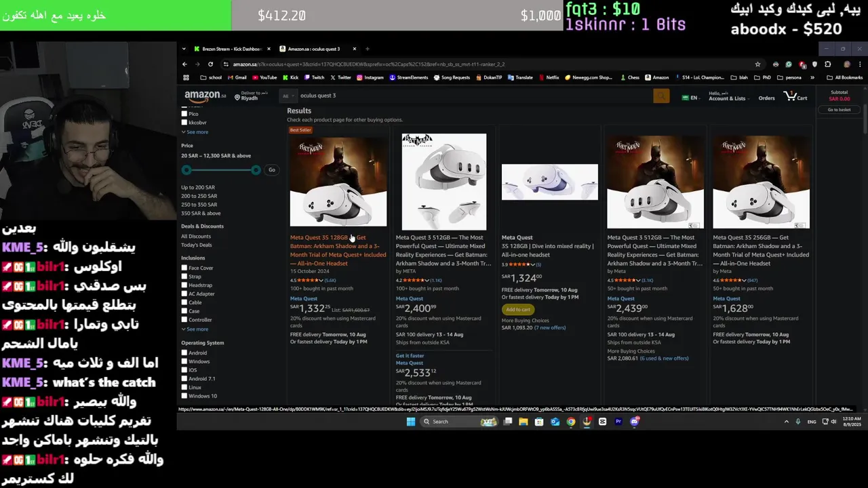Expand See more under Inclusions
Screen dimensions: 868x488
(x=195, y=329)
